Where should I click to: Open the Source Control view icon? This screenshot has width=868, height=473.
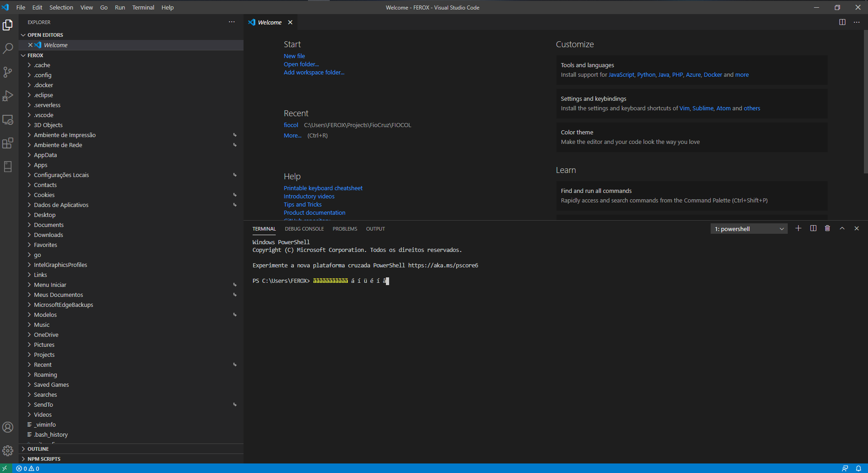coord(8,72)
